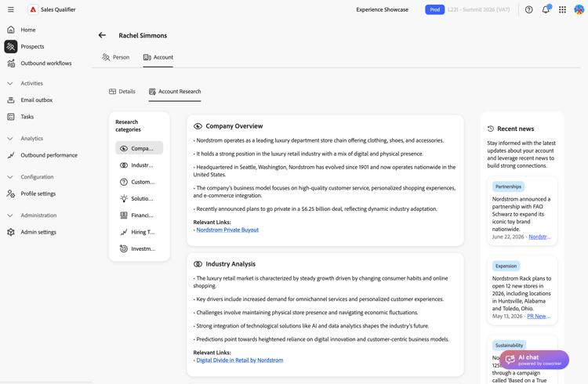Click the Company Overview heading
The width and height of the screenshot is (588, 384).
pyautogui.click(x=234, y=126)
